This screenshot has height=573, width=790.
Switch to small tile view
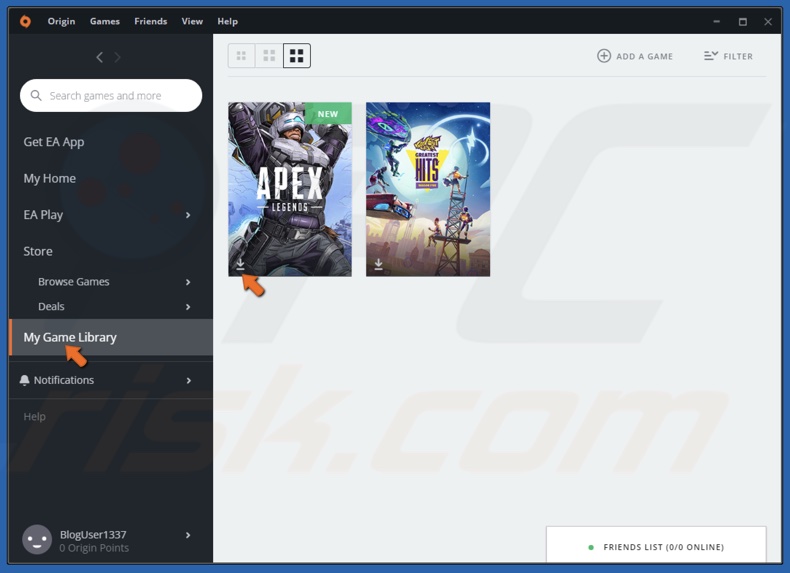(241, 55)
